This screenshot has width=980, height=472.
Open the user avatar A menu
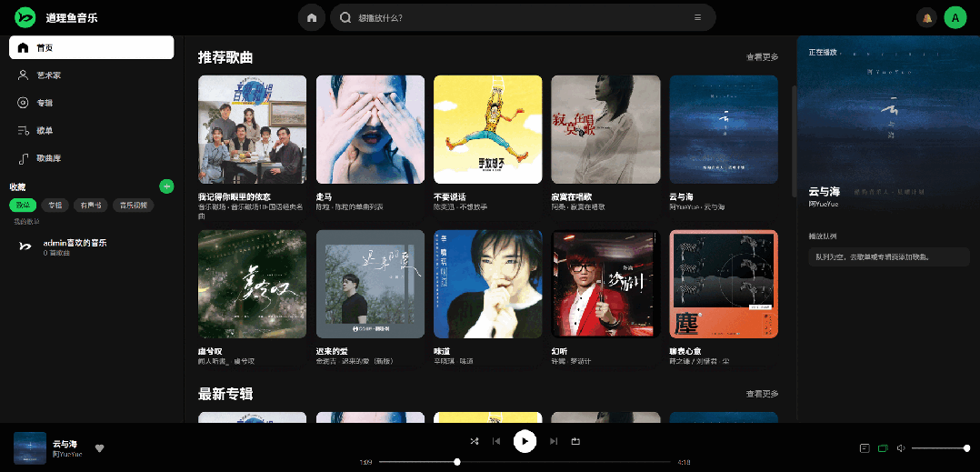[955, 18]
